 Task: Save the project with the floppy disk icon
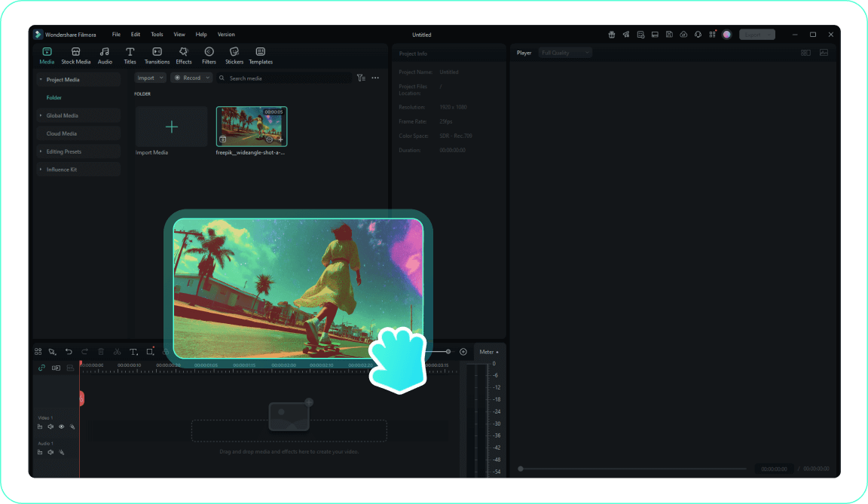(669, 35)
